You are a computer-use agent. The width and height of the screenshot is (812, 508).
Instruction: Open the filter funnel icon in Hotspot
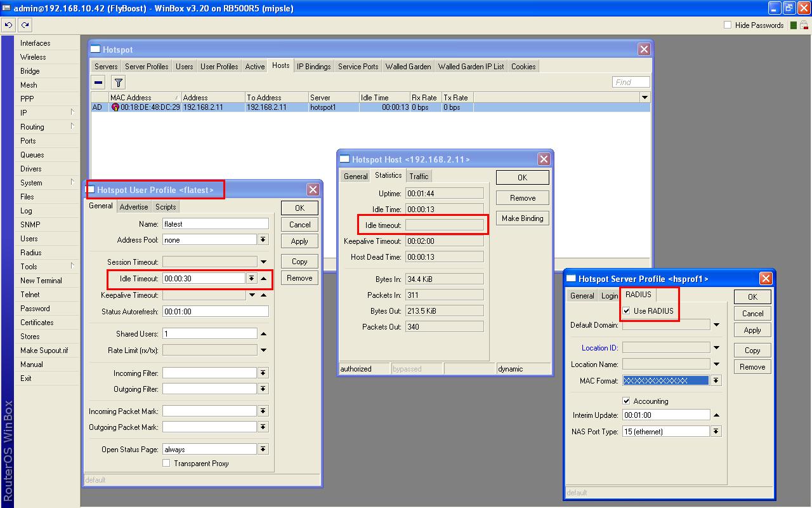pyautogui.click(x=119, y=82)
